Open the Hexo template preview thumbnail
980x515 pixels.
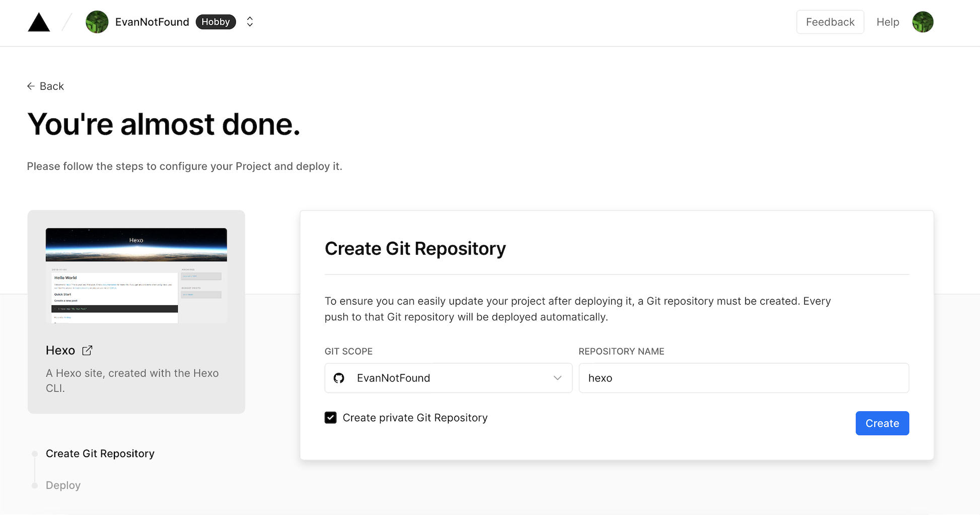[x=136, y=275]
